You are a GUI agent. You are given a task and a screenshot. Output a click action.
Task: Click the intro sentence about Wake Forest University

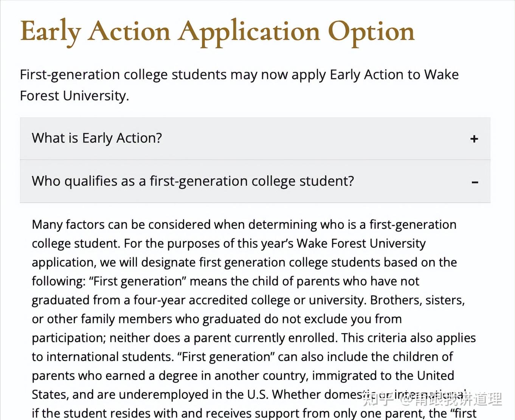pos(239,75)
